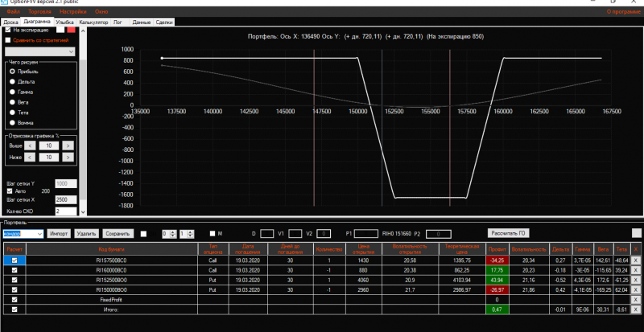Toggle the Авто grid step checkbox
The image size is (644, 332).
point(10,191)
